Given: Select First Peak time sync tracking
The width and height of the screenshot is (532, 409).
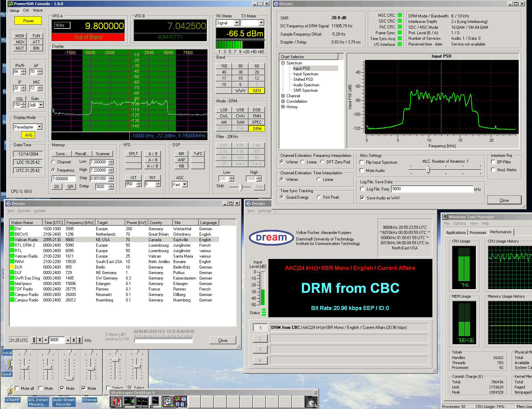Looking at the screenshot, I should click(319, 197).
